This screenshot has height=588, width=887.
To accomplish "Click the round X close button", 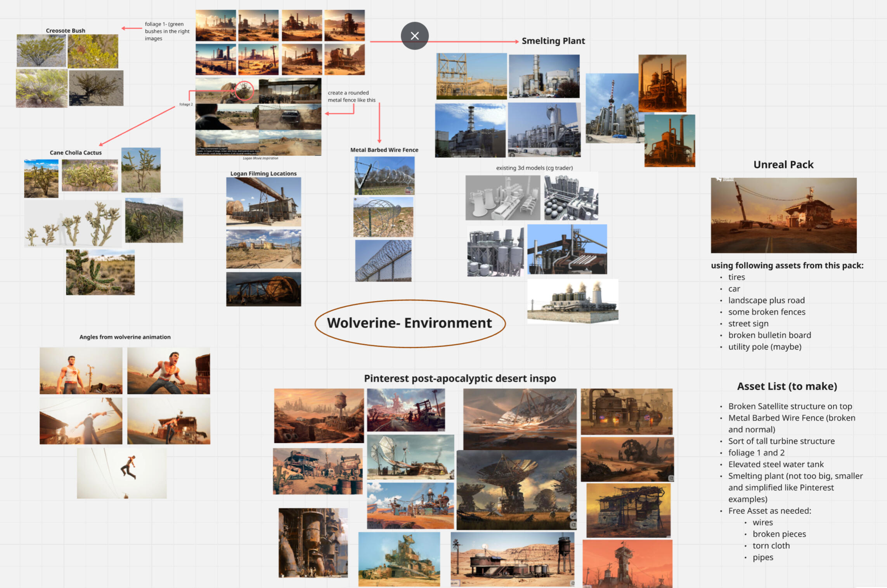I will [414, 36].
